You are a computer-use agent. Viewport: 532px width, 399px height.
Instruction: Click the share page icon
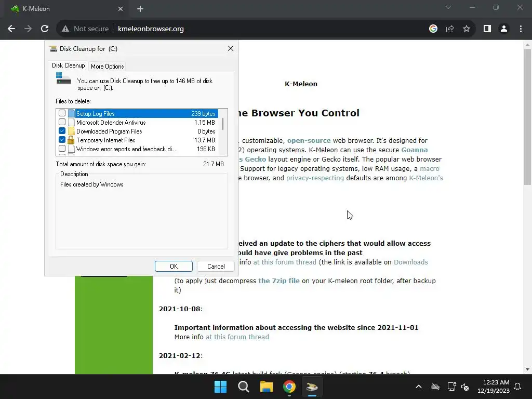click(450, 29)
